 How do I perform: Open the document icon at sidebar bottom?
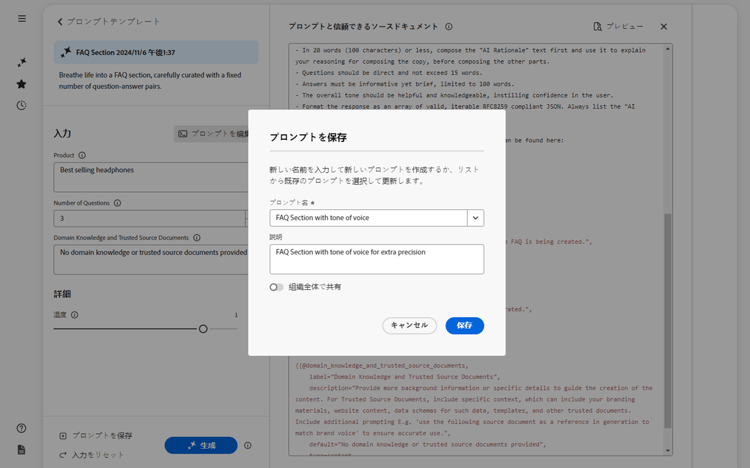(22, 449)
